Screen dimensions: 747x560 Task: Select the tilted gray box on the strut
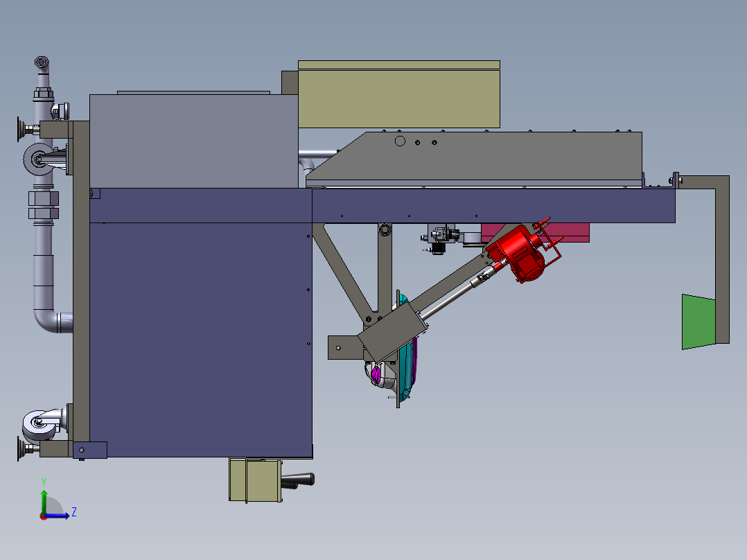392,332
